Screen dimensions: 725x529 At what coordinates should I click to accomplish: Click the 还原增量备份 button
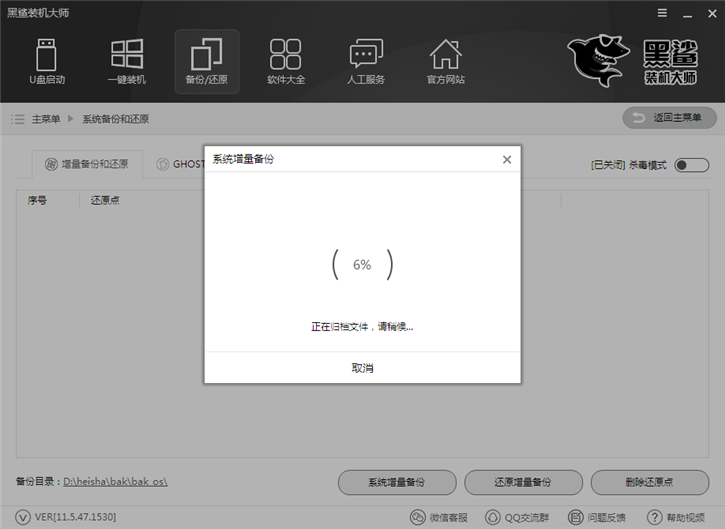(523, 482)
